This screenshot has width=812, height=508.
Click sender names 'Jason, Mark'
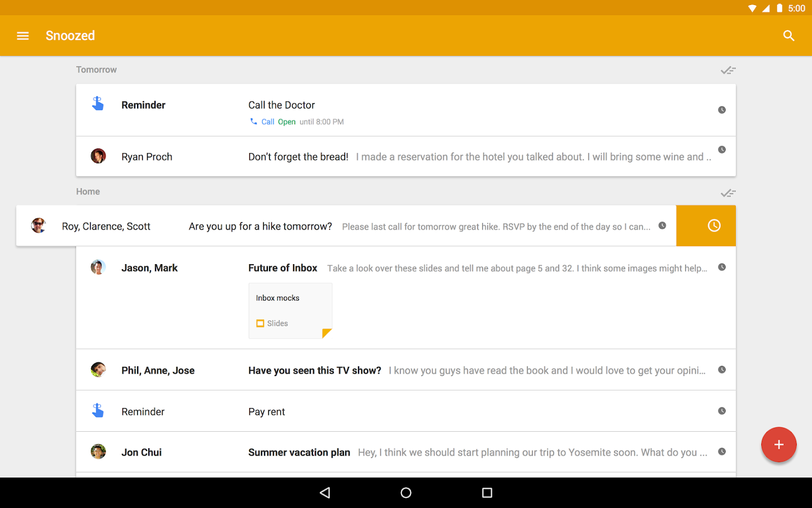pos(149,268)
